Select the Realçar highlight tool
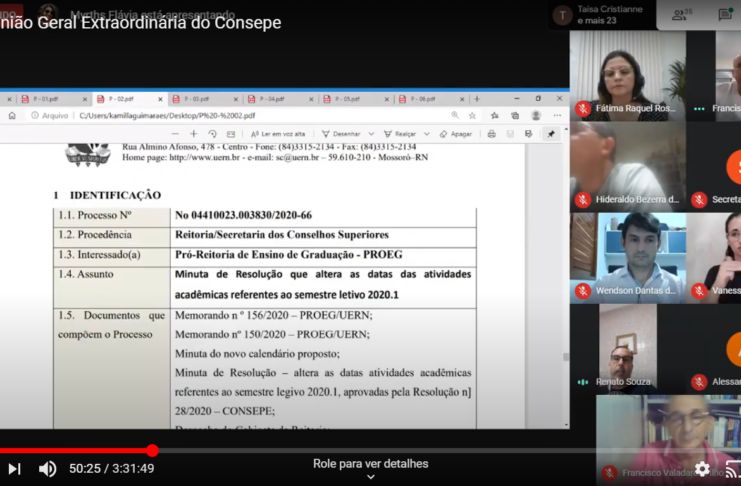Screen dimensions: 741x486 click(400, 134)
